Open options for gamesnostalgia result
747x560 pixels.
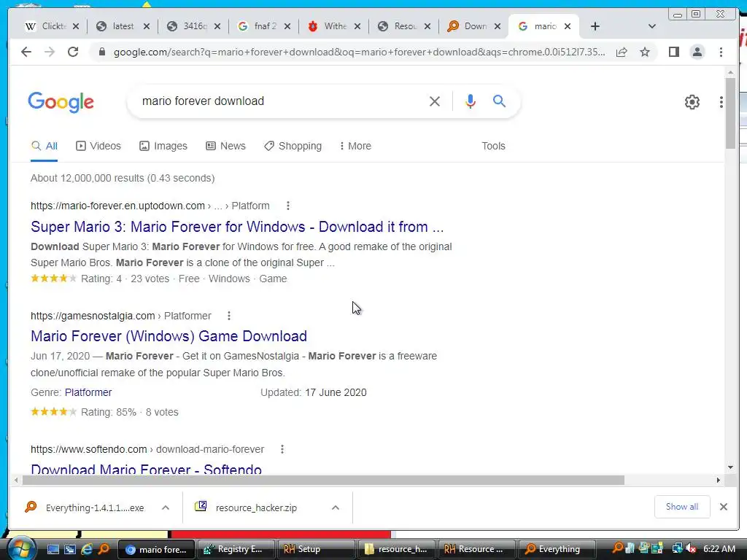[229, 316]
